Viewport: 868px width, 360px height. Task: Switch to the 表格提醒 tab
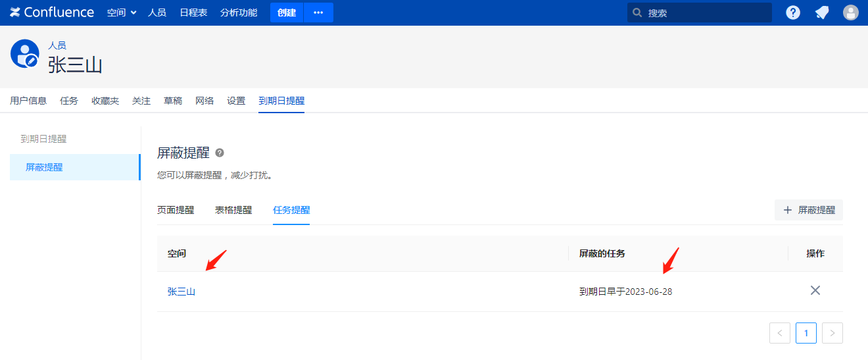tap(233, 210)
